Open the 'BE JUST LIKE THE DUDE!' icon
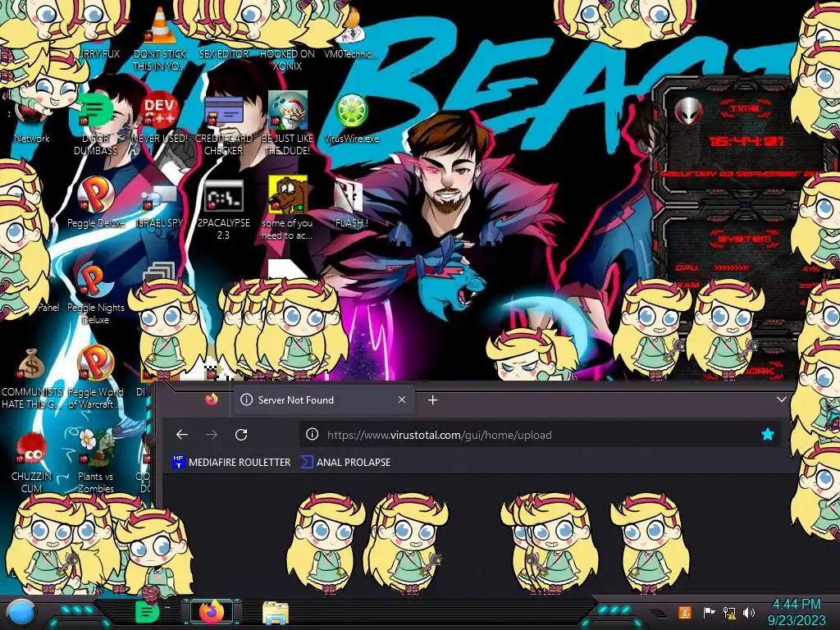The width and height of the screenshot is (840, 630). (287, 125)
